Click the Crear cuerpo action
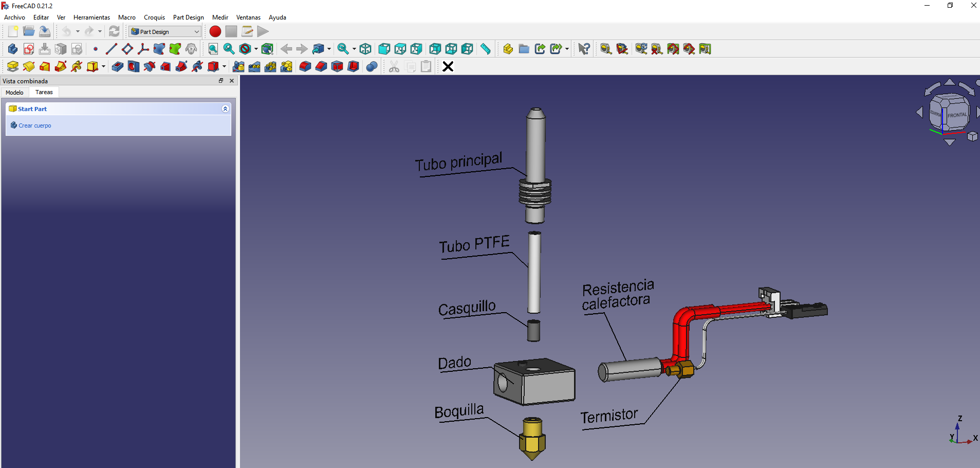This screenshot has height=468, width=980. coord(34,125)
